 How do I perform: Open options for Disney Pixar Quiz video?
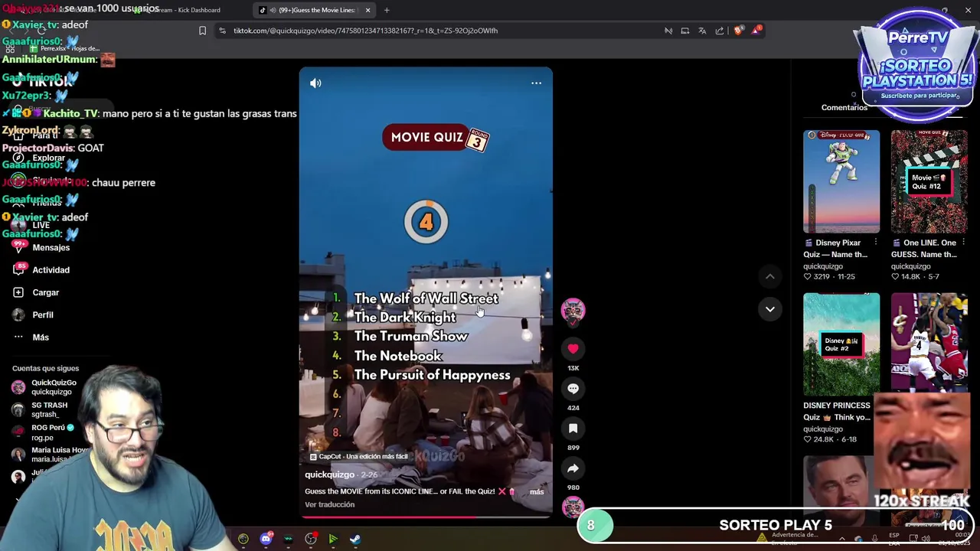click(875, 243)
